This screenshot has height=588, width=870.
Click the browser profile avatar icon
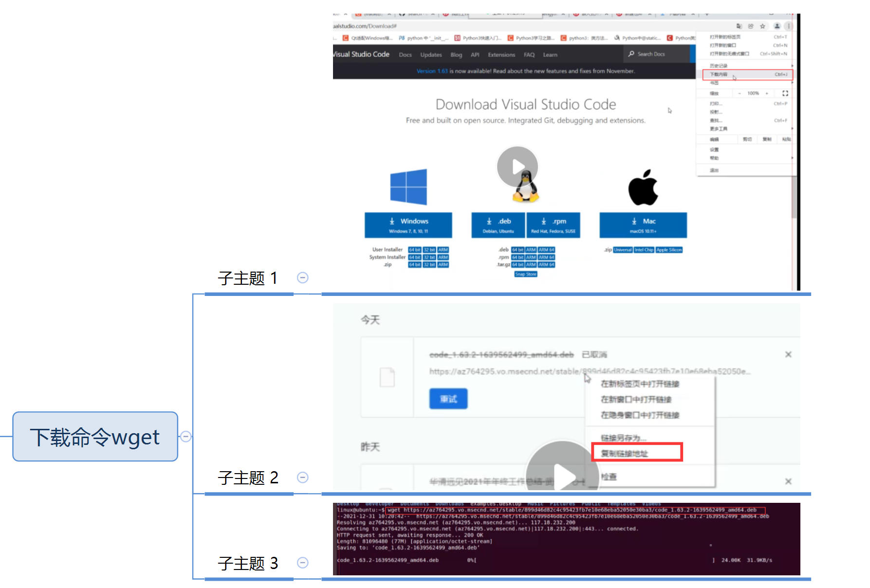(777, 26)
